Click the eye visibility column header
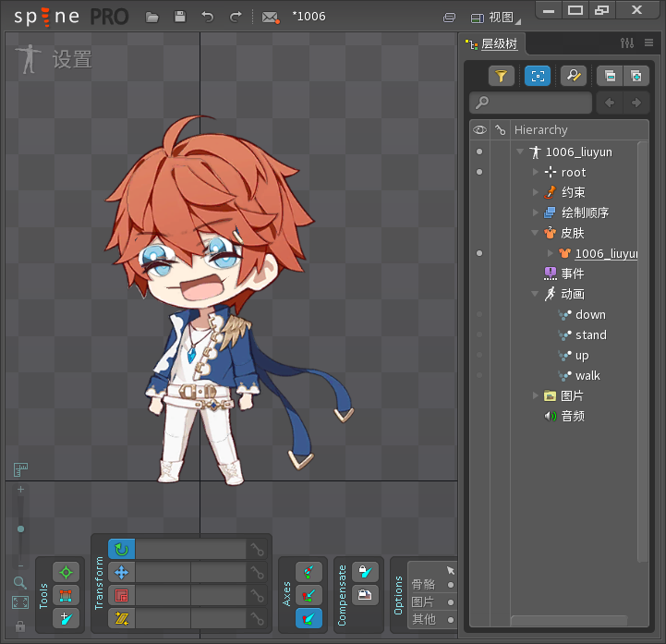Screen dimensions: 666x644 [x=479, y=129]
